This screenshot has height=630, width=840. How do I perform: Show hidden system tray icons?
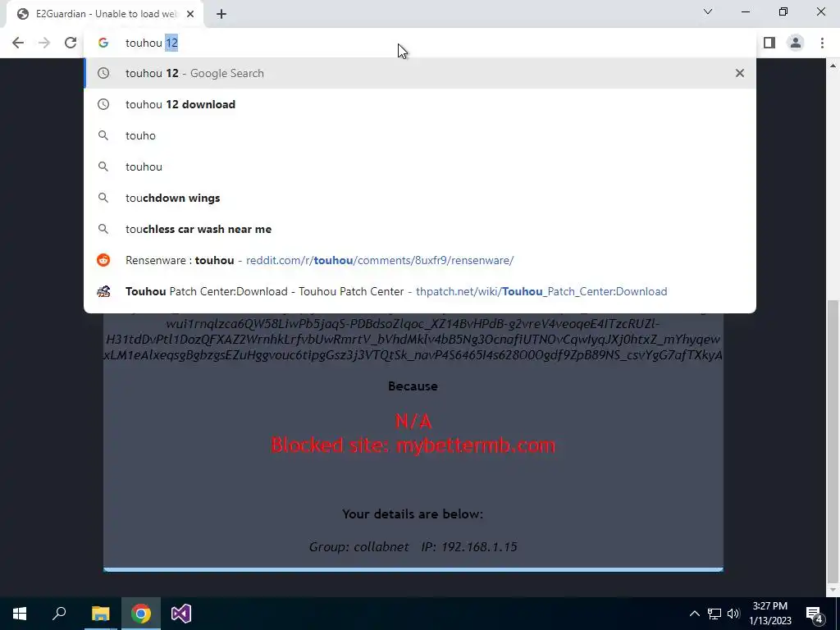click(694, 614)
